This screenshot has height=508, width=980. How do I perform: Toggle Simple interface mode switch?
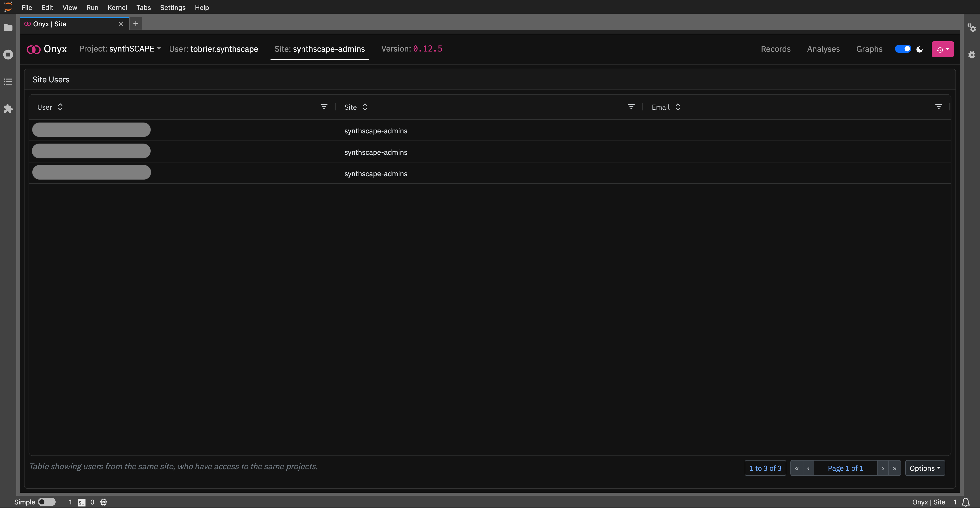[47, 502]
